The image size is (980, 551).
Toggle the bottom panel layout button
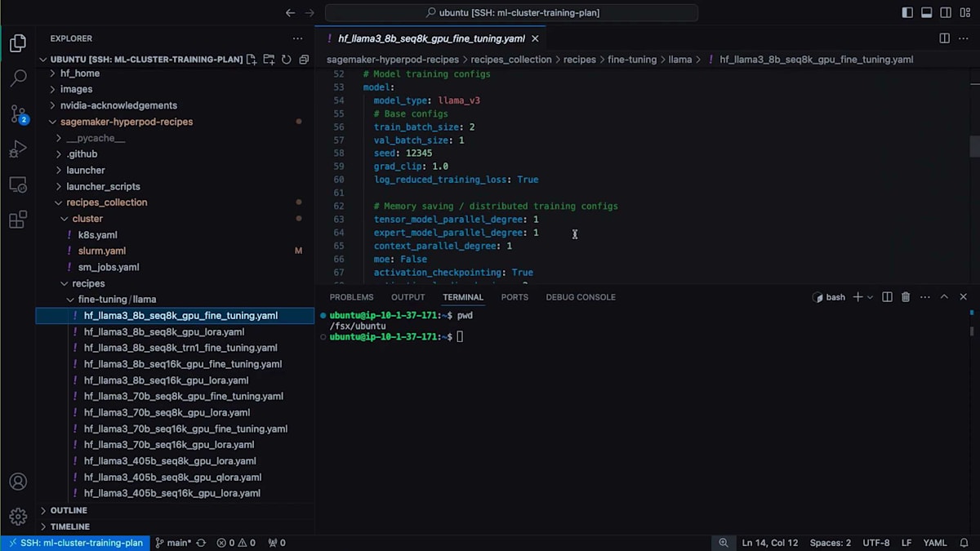click(927, 12)
